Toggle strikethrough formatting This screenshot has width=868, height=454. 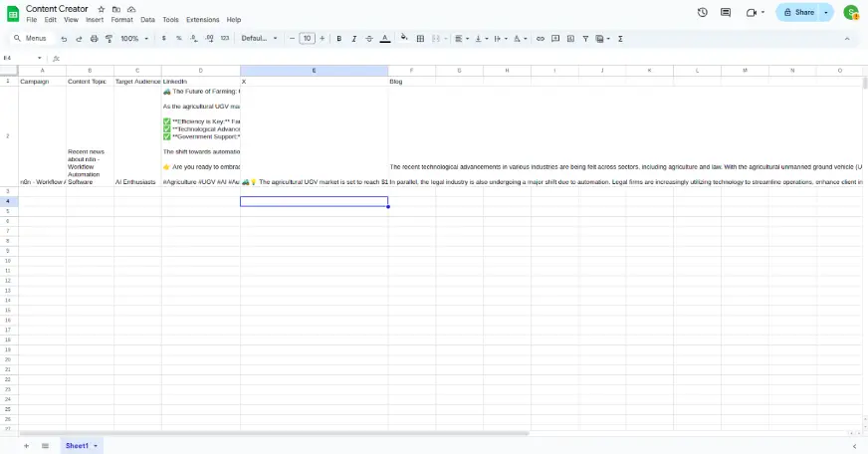[369, 39]
